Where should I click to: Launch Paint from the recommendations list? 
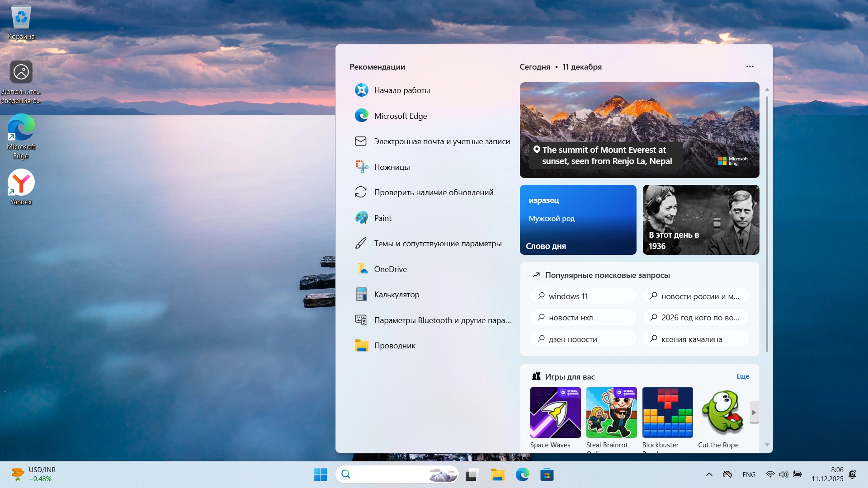tap(382, 218)
